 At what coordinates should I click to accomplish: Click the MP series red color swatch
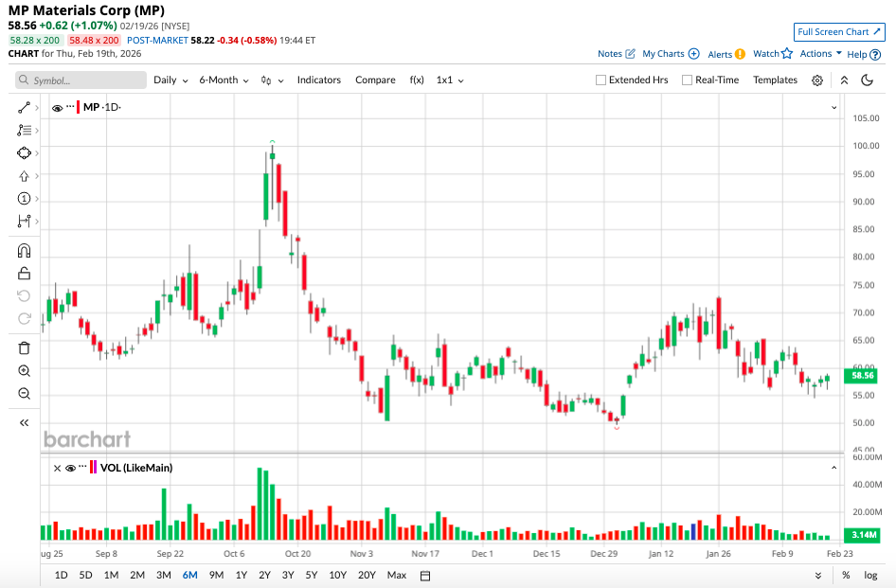pyautogui.click(x=78, y=107)
